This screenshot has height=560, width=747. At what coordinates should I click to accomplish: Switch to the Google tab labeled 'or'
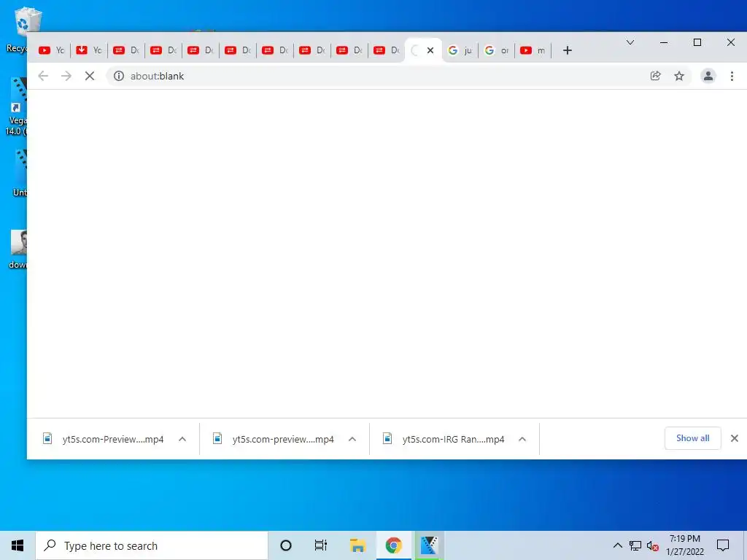click(496, 50)
